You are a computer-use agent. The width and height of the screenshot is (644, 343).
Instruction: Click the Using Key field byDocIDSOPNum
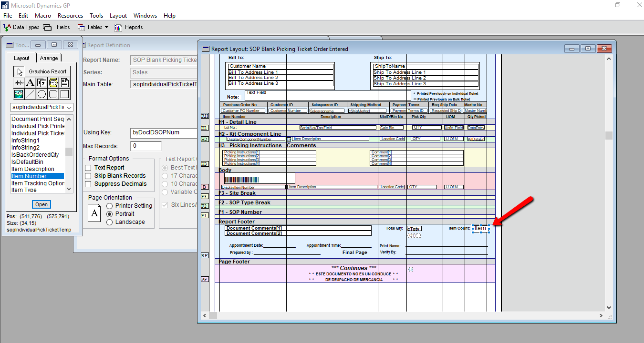tap(164, 132)
